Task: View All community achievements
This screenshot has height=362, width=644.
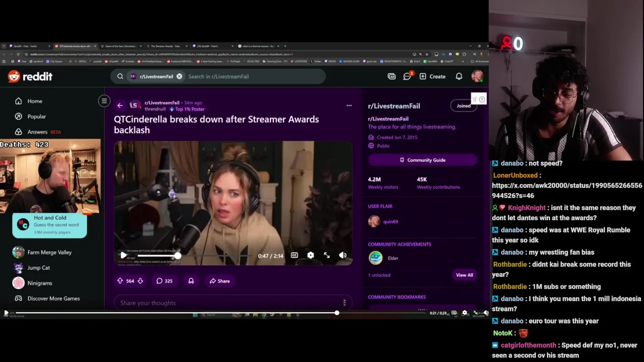Action: [x=464, y=275]
